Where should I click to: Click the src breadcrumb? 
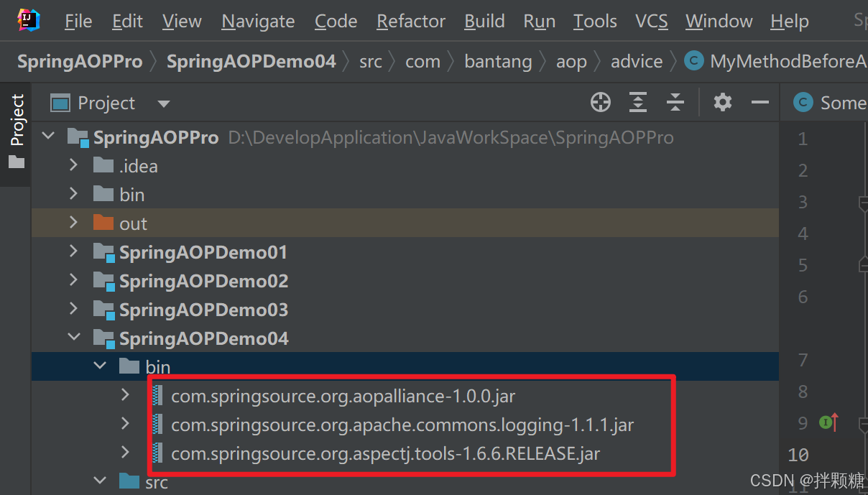[371, 62]
